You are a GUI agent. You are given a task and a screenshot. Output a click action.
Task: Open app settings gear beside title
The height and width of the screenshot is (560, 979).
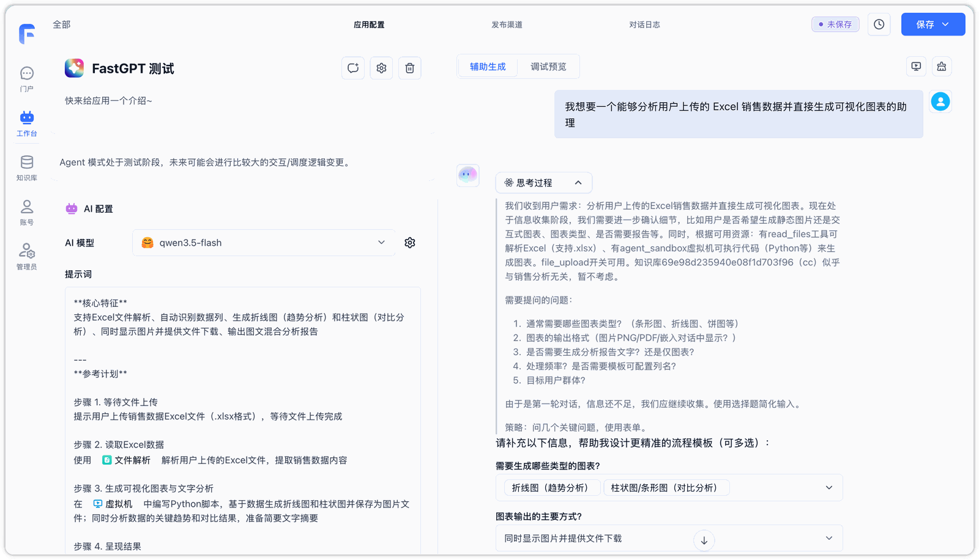(381, 68)
